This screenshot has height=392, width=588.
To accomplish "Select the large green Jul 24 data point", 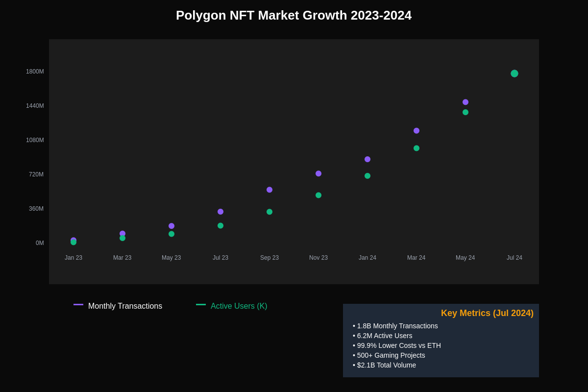I will click(x=514, y=73).
